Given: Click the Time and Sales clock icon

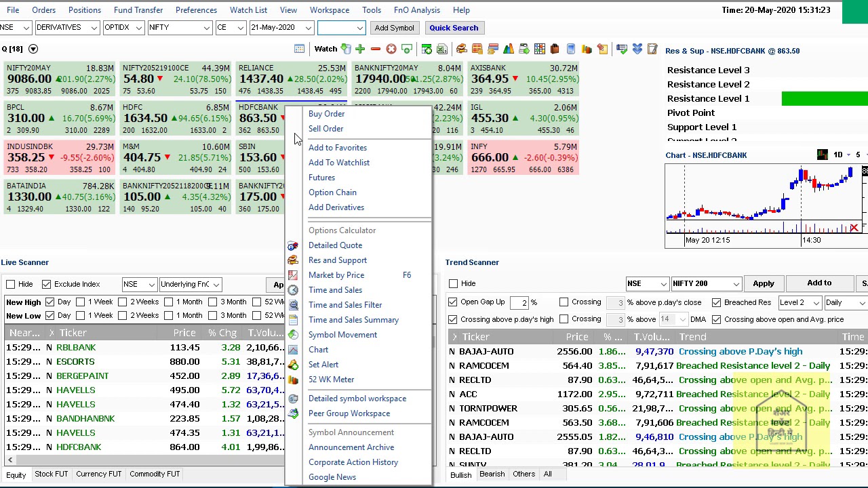Looking at the screenshot, I should [293, 290].
